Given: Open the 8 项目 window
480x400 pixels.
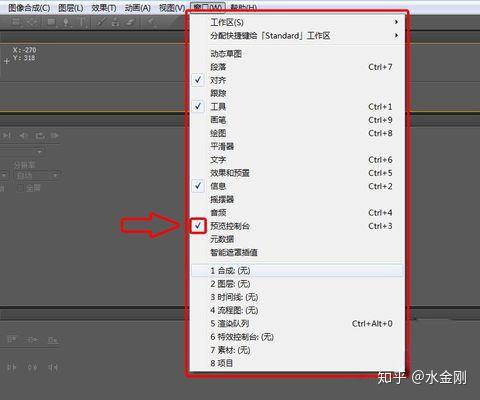Looking at the screenshot, I should tap(297, 363).
